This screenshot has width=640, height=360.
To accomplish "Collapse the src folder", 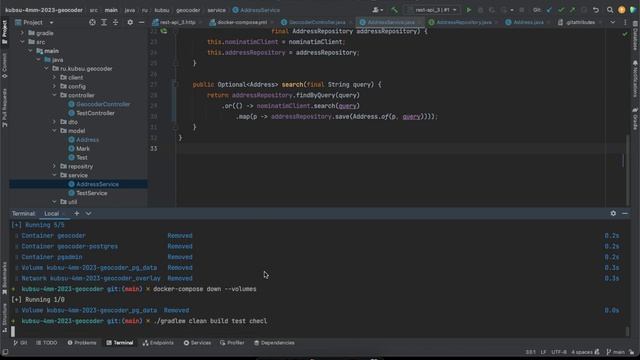I will coord(23,42).
